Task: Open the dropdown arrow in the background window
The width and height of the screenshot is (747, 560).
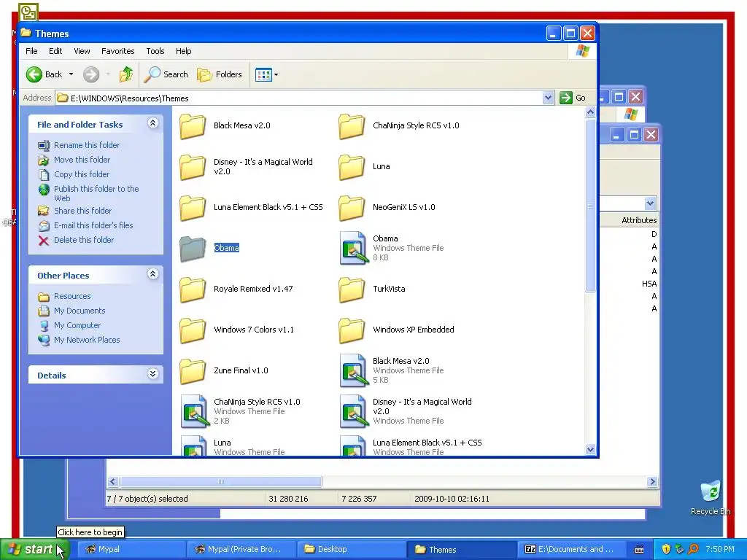Action: (650, 203)
